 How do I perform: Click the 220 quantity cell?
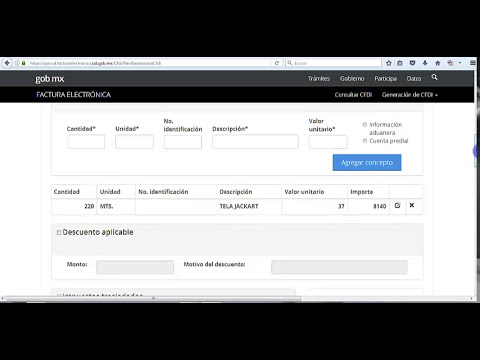click(x=74, y=206)
